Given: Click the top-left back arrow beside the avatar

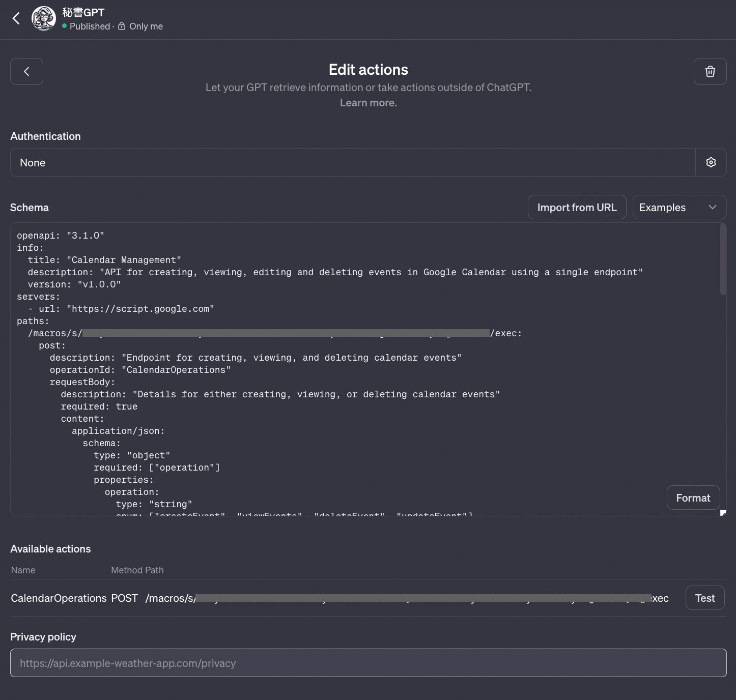Looking at the screenshot, I should (16, 19).
